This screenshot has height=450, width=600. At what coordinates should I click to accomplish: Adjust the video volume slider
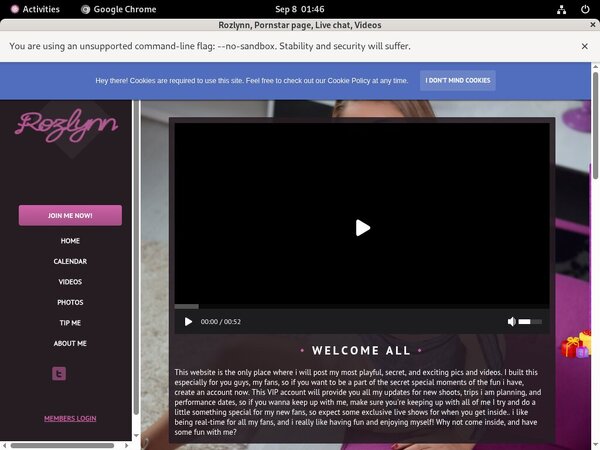pyautogui.click(x=531, y=322)
